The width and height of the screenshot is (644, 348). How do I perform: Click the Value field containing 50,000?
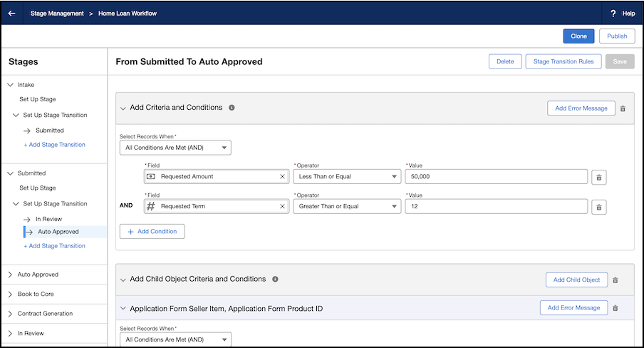coord(496,176)
